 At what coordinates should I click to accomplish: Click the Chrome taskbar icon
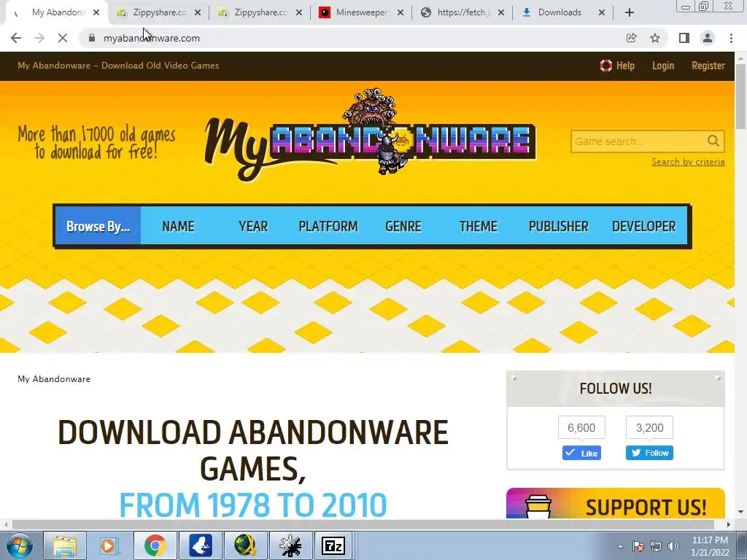(x=155, y=545)
